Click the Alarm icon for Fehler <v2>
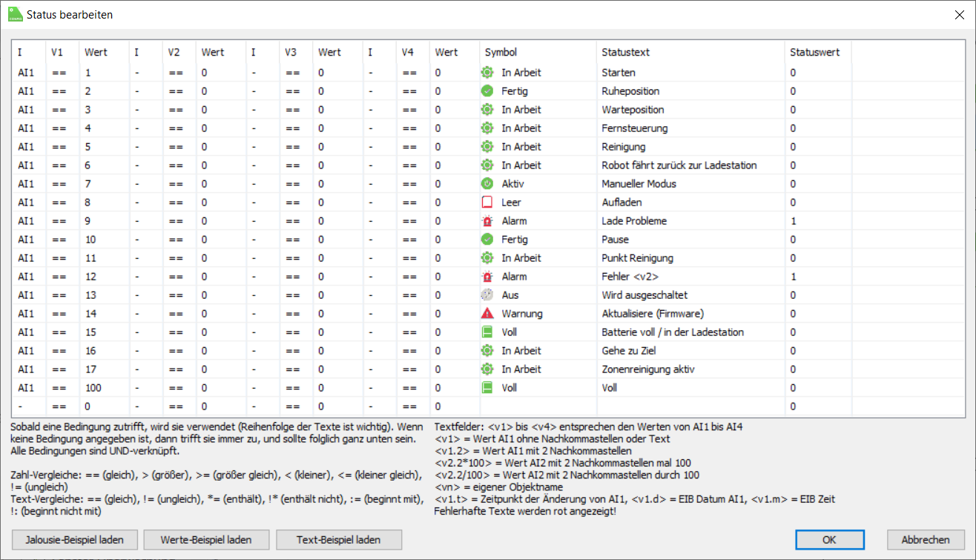Viewport: 976px width, 560px height. point(487,277)
